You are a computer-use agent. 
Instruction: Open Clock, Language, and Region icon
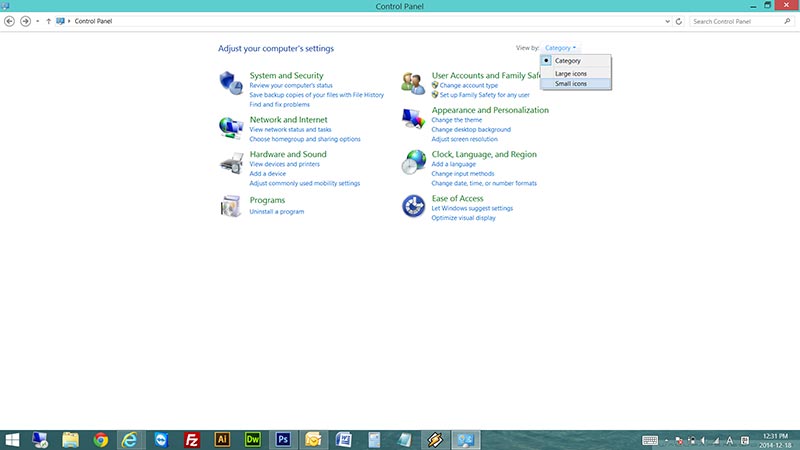click(x=413, y=162)
